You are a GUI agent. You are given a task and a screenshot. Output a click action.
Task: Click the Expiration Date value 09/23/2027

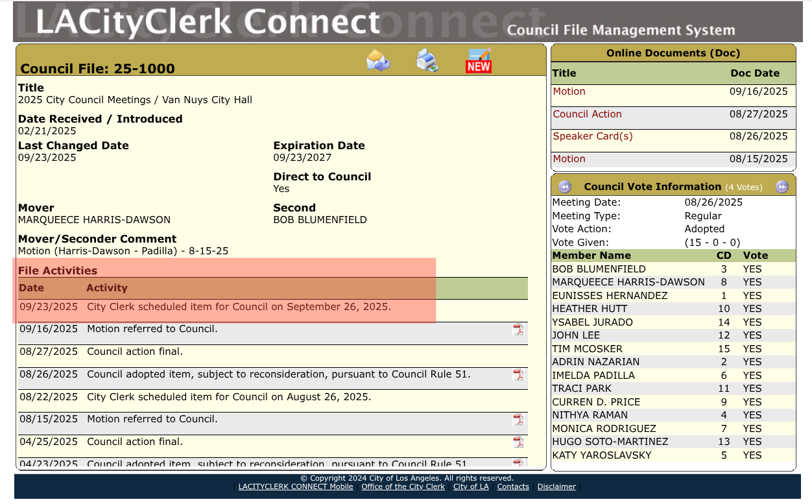tap(302, 158)
